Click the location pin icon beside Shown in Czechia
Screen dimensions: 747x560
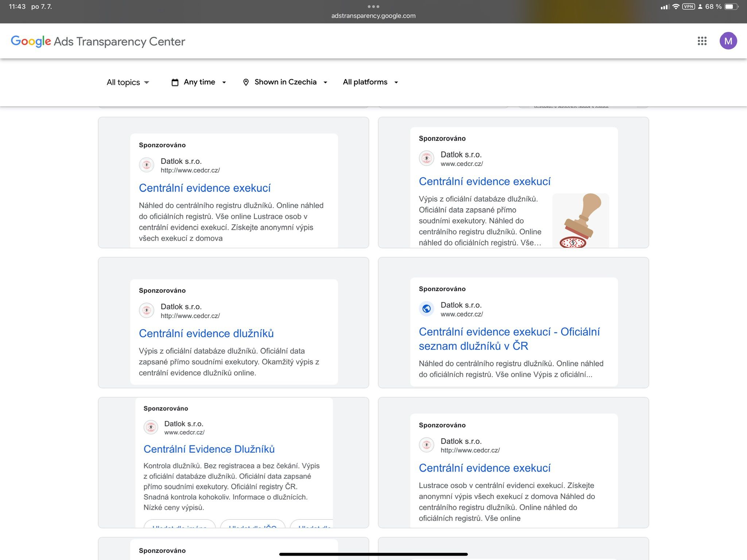click(x=246, y=82)
